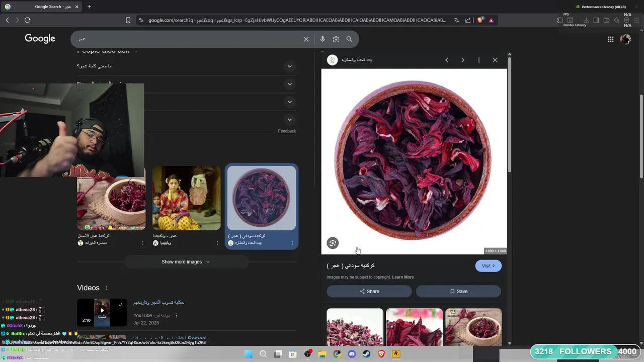
Task: Save the image with Save button
Action: (x=458, y=291)
